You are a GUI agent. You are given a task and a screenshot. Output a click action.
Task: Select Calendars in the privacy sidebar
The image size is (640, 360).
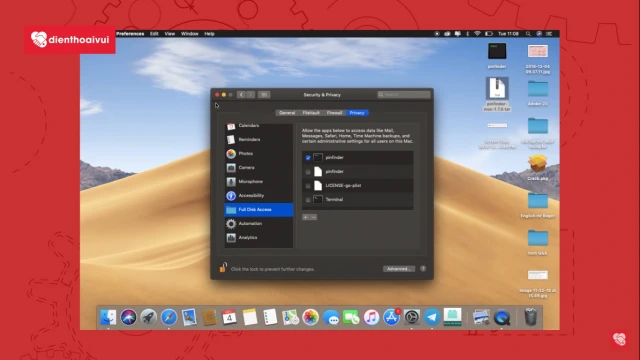pyautogui.click(x=258, y=126)
